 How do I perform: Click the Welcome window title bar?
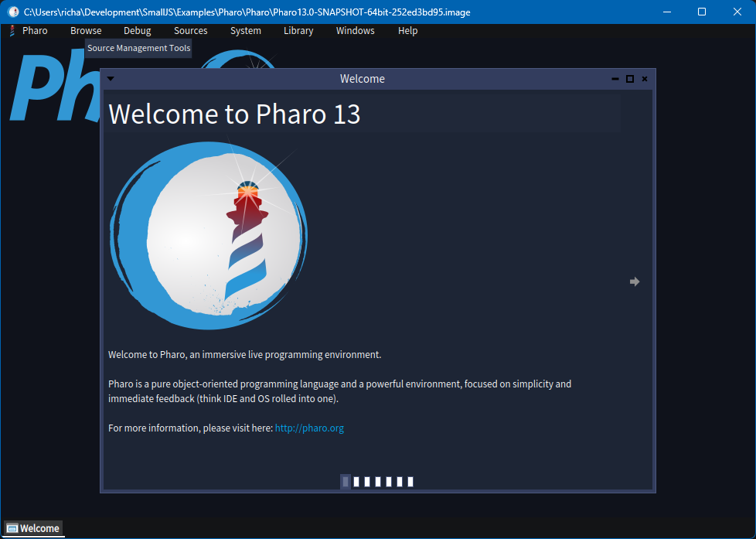362,79
